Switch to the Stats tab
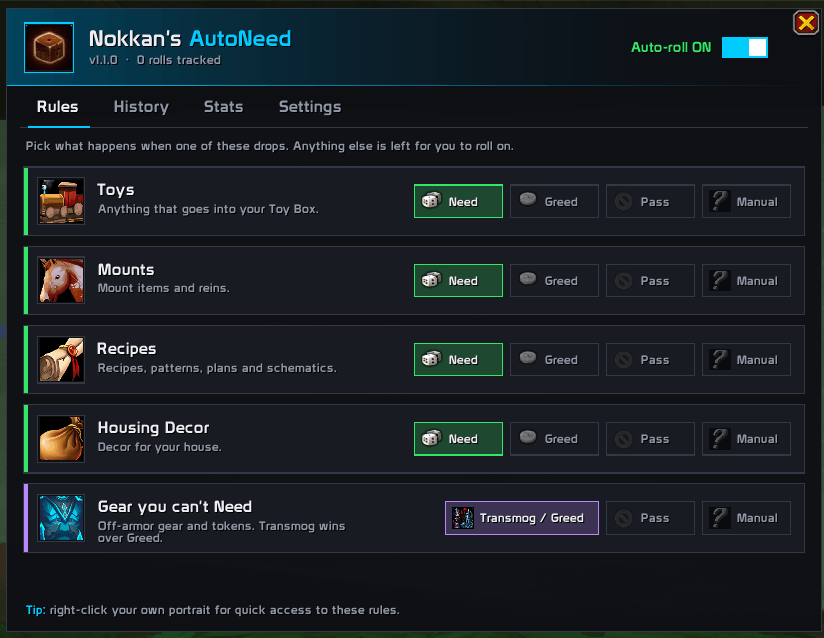 [223, 107]
